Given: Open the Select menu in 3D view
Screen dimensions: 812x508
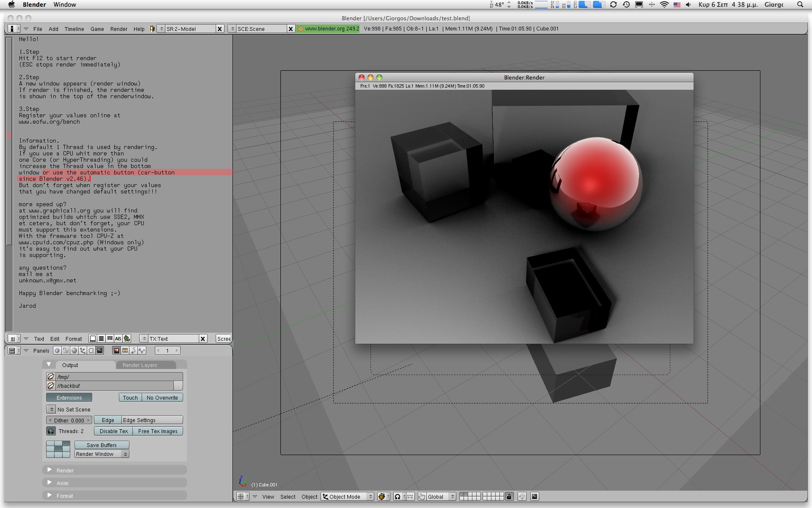Looking at the screenshot, I should point(288,497).
